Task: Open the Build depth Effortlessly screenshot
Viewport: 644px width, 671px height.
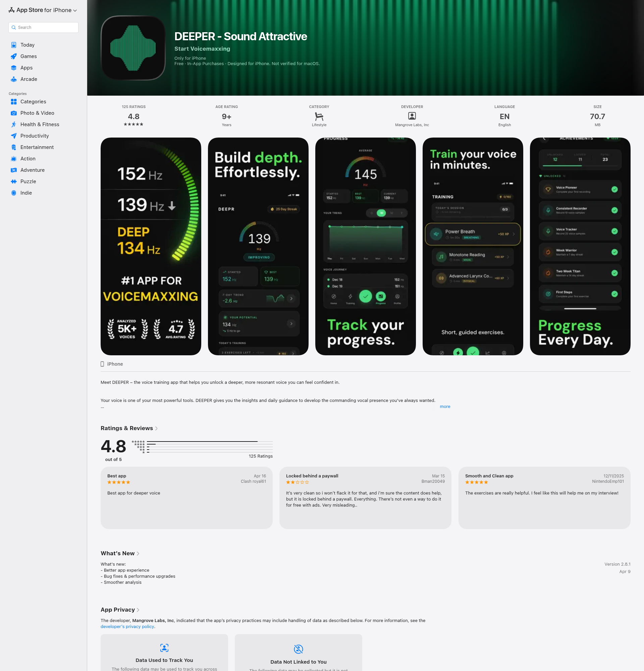Action: (x=258, y=247)
